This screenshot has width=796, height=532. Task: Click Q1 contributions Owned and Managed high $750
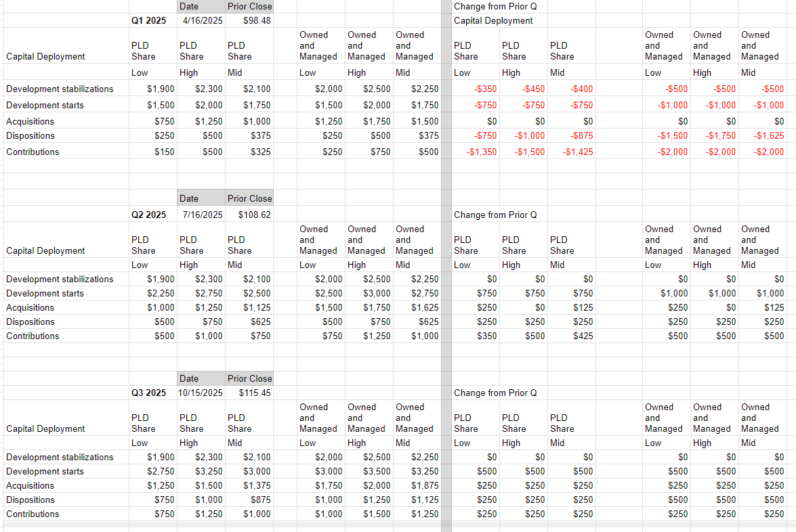pos(369,152)
